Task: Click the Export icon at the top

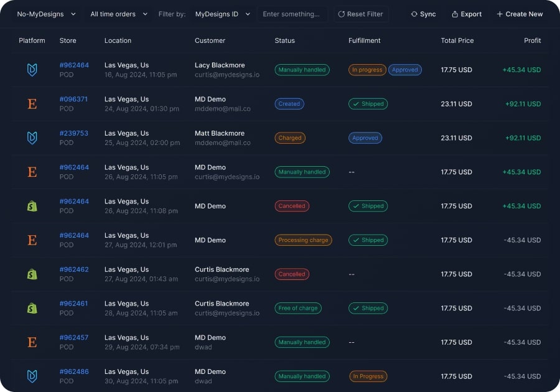Action: (455, 14)
